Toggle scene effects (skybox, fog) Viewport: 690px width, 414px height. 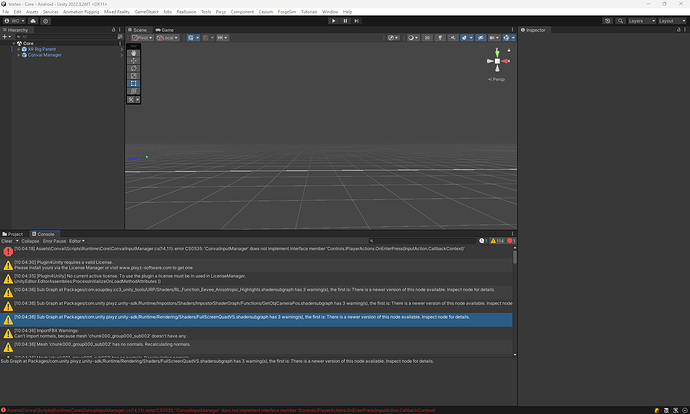[x=464, y=38]
